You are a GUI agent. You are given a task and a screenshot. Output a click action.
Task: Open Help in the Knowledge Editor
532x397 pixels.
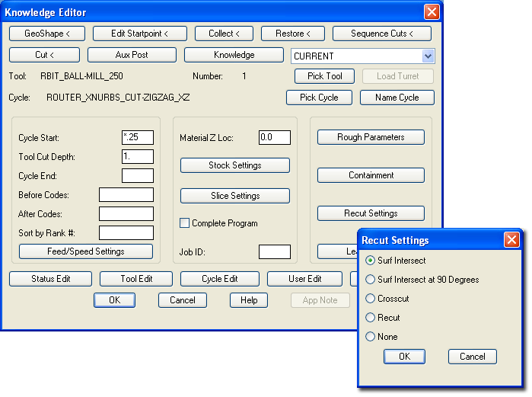coord(249,300)
